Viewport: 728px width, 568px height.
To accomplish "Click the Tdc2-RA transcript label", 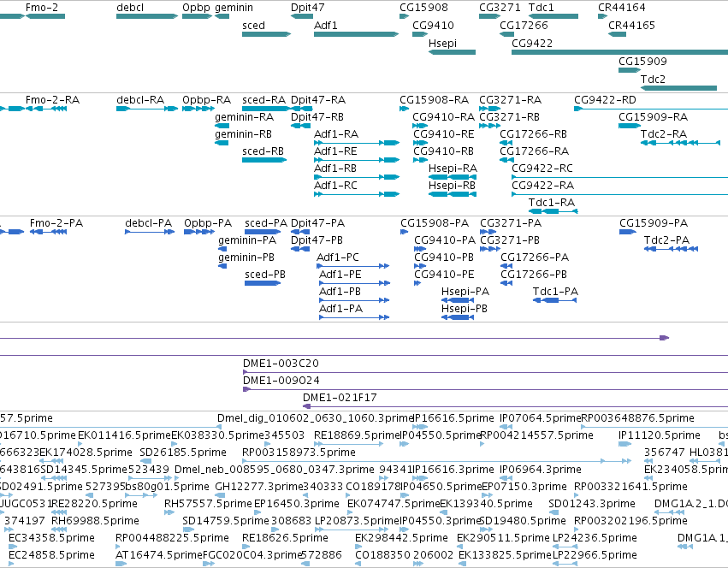I will click(664, 134).
